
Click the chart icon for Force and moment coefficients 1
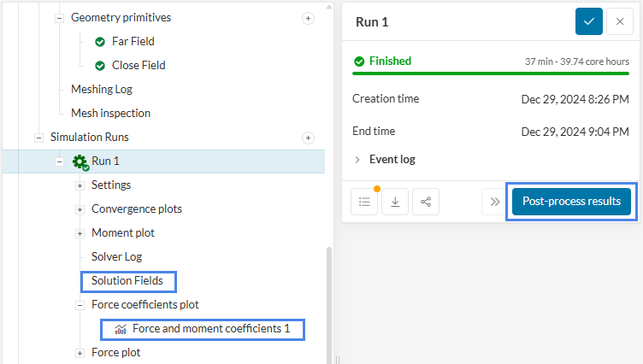pyautogui.click(x=121, y=329)
